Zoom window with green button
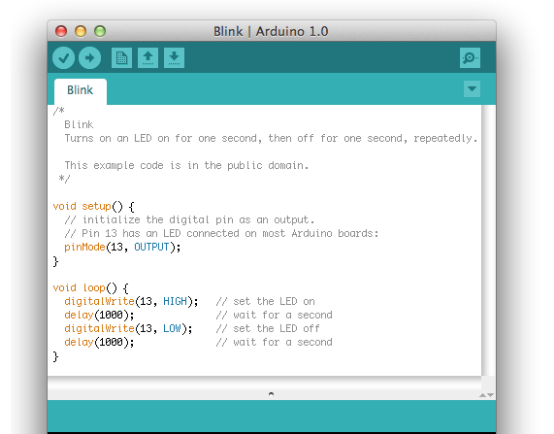Screen dimensions: 554x434 100,31
